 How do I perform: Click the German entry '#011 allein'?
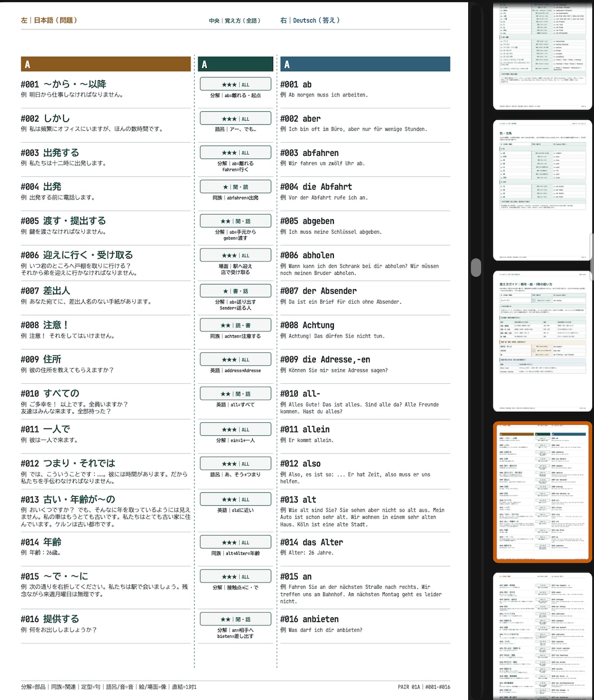[x=305, y=430]
